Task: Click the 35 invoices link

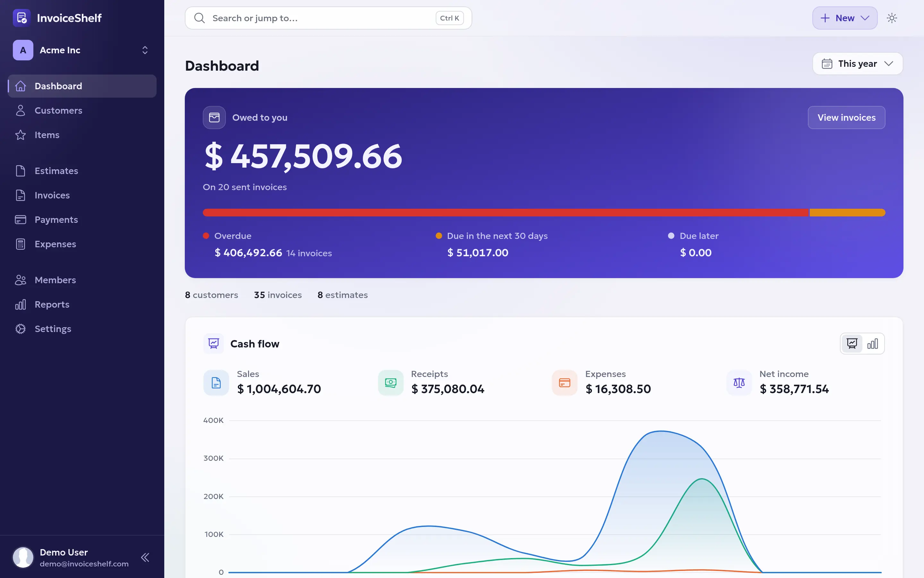Action: click(278, 295)
